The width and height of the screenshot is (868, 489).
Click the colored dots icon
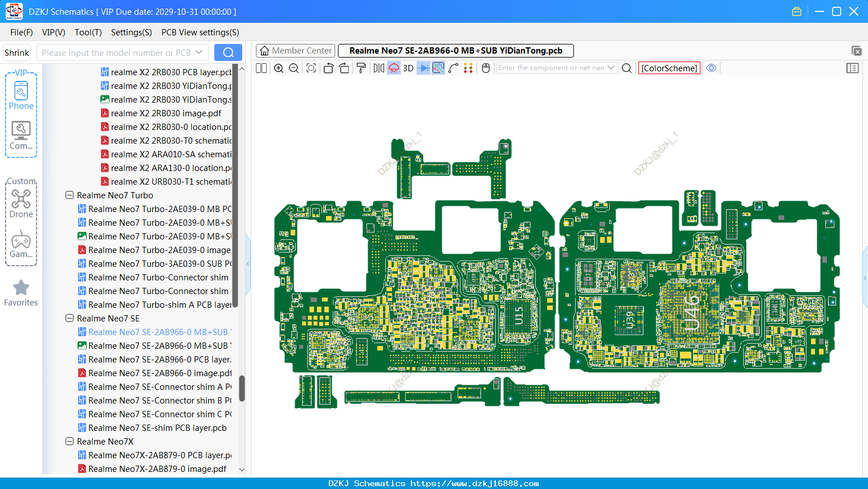tap(468, 68)
